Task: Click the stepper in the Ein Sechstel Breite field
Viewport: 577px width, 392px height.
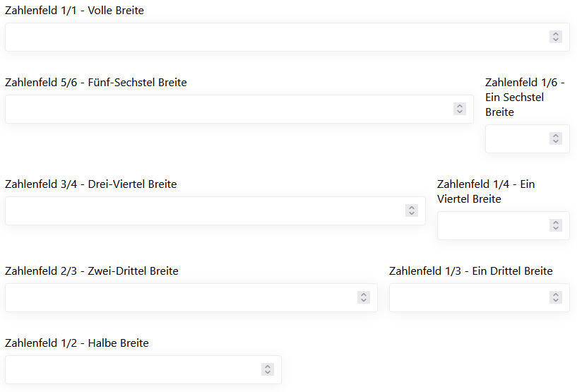Action: pos(556,138)
